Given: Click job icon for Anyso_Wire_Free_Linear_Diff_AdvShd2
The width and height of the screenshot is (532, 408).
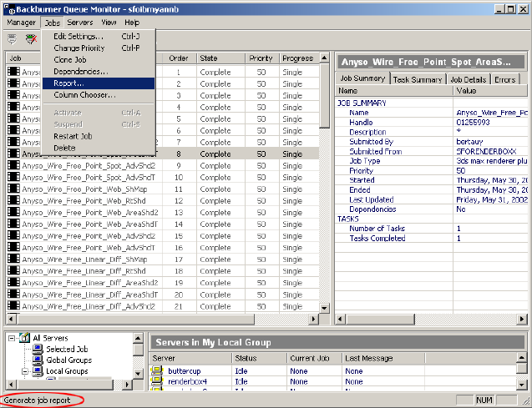Looking at the screenshot, I should click(x=13, y=305).
